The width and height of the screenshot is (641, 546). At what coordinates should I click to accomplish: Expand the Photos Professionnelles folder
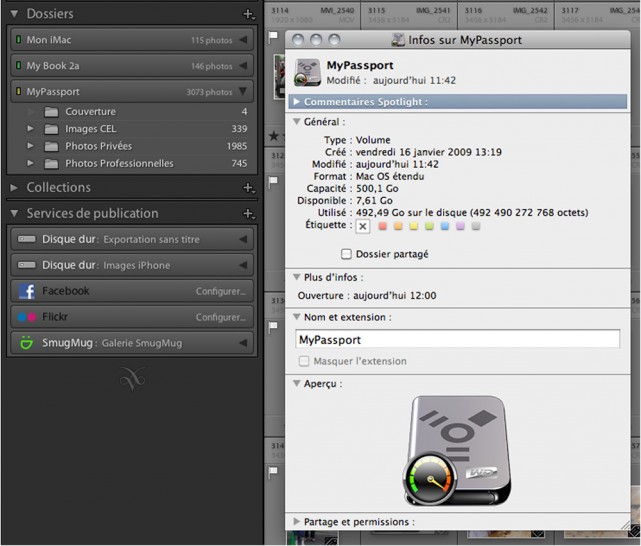click(30, 163)
